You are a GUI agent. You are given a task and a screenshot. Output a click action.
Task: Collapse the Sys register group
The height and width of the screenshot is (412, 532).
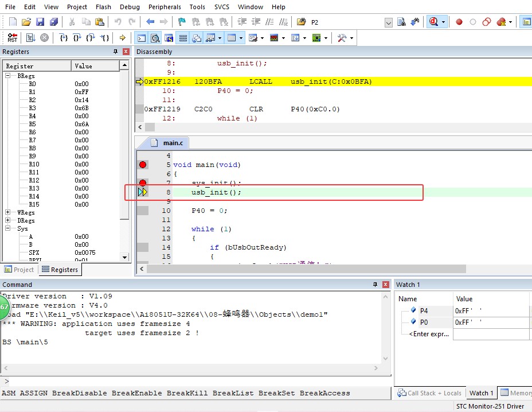click(x=8, y=228)
